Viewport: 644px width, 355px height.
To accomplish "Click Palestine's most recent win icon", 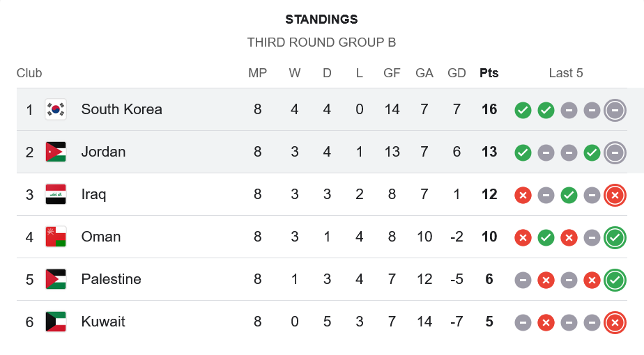I will [615, 280].
